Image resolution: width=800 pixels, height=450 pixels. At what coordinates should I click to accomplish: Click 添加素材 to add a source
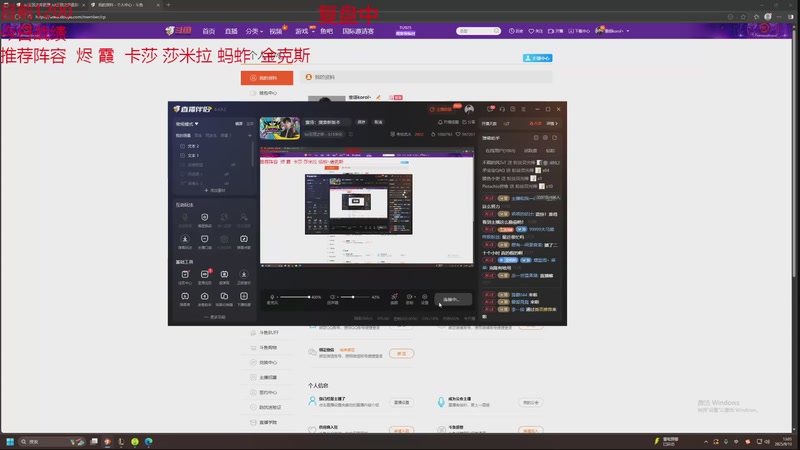coord(215,190)
